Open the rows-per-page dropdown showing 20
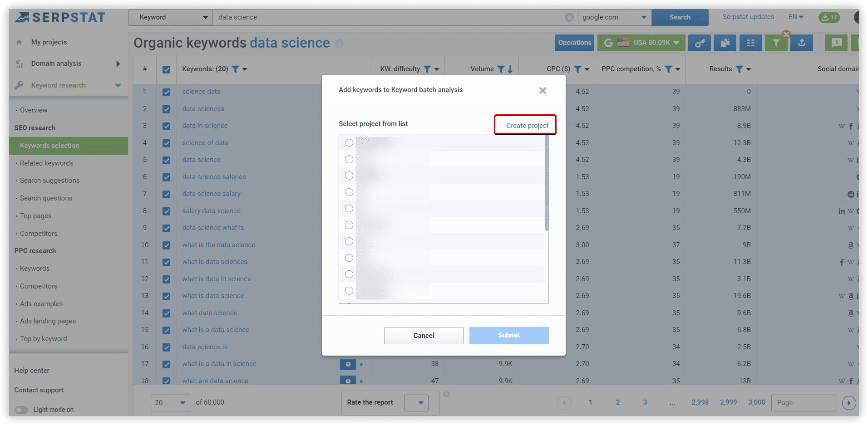This screenshot has width=868, height=425. click(170, 402)
